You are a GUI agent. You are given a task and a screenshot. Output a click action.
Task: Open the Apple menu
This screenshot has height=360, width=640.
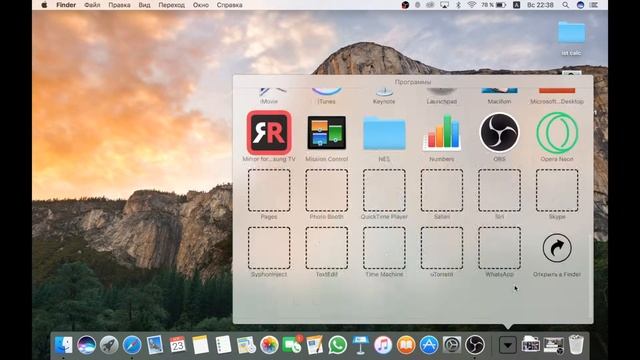click(x=44, y=5)
